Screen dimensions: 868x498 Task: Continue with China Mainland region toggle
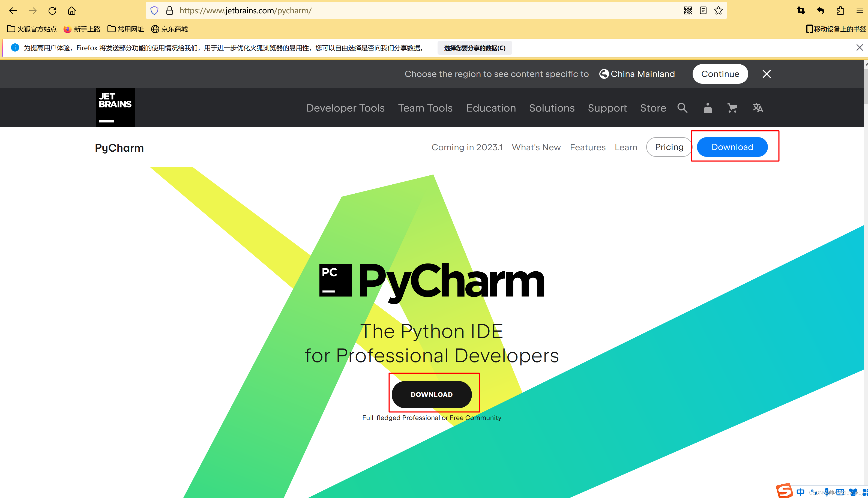(721, 74)
